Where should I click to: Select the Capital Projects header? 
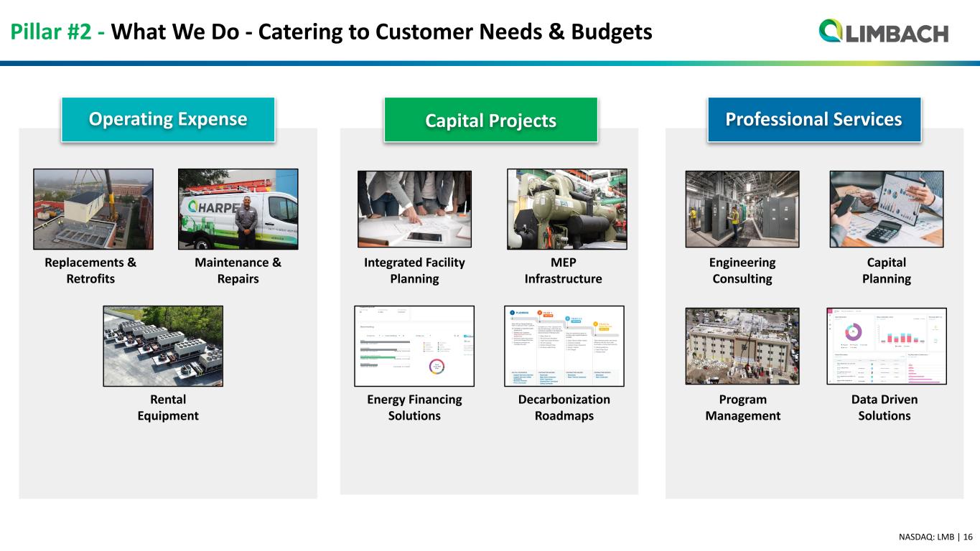pos(490,121)
